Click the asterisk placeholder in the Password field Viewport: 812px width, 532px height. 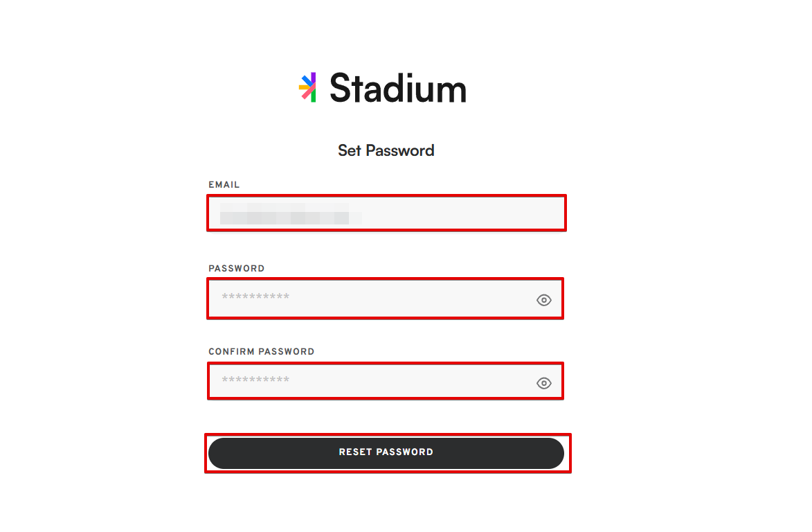(x=255, y=296)
